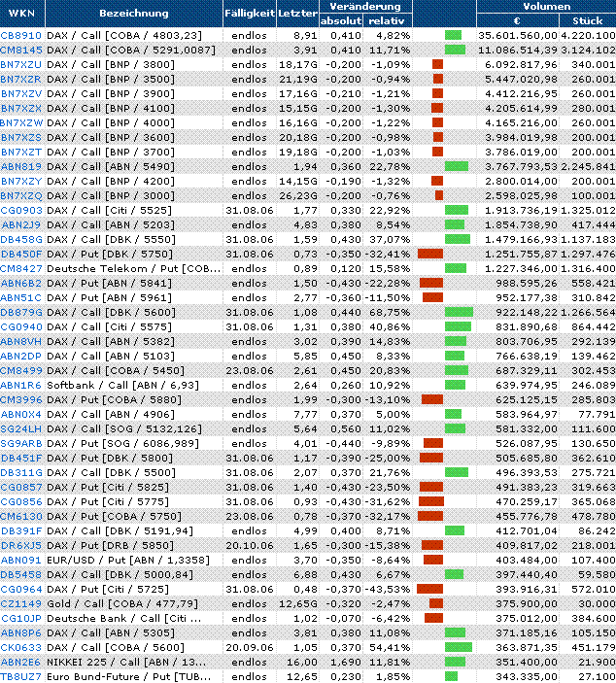Open the CG0940 WKN link
Screen dimensions: 616x683
pyautogui.click(x=21, y=327)
